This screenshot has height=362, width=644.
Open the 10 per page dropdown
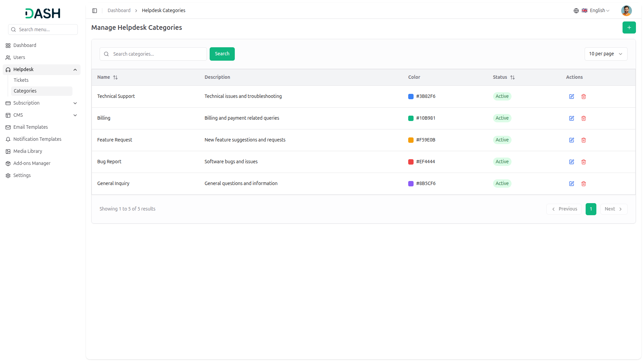[606, 54]
